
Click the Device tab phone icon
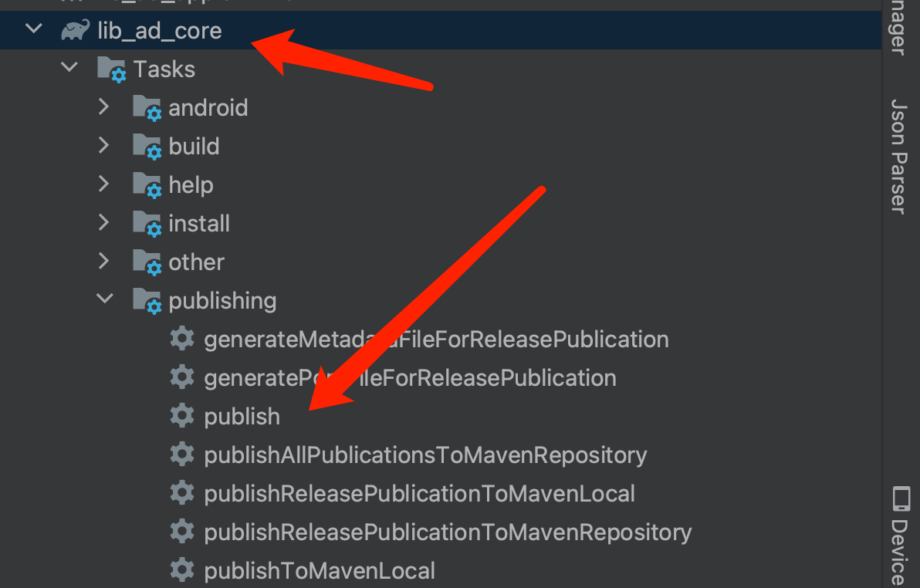point(901,498)
